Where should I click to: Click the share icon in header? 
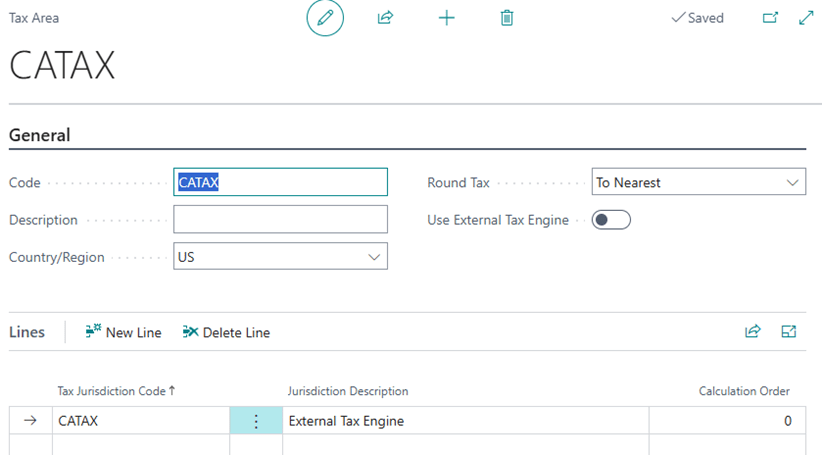tap(385, 18)
